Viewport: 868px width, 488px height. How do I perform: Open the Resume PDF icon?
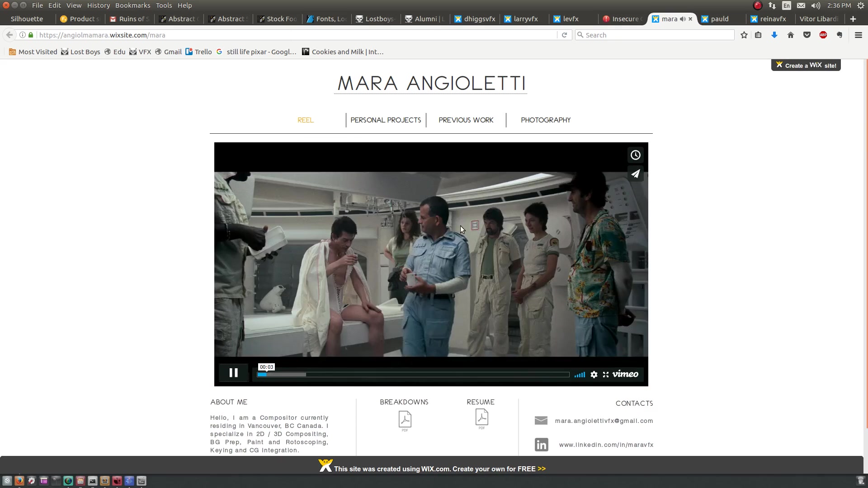point(481,419)
